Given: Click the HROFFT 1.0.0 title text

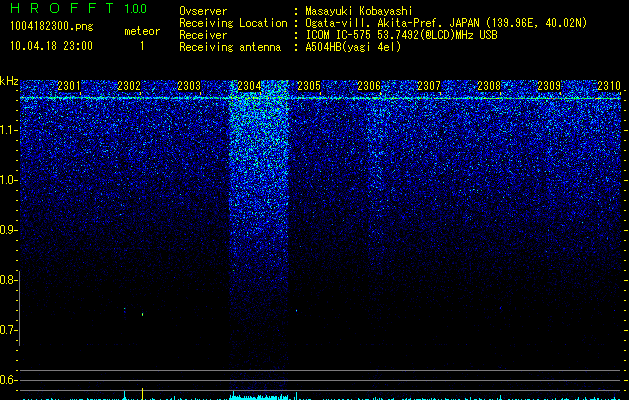Looking at the screenshot, I should pyautogui.click(x=79, y=8).
